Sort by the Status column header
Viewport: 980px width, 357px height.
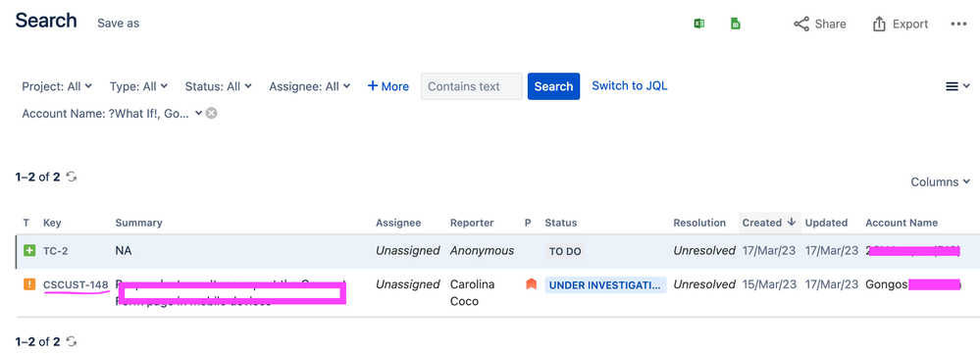click(560, 223)
